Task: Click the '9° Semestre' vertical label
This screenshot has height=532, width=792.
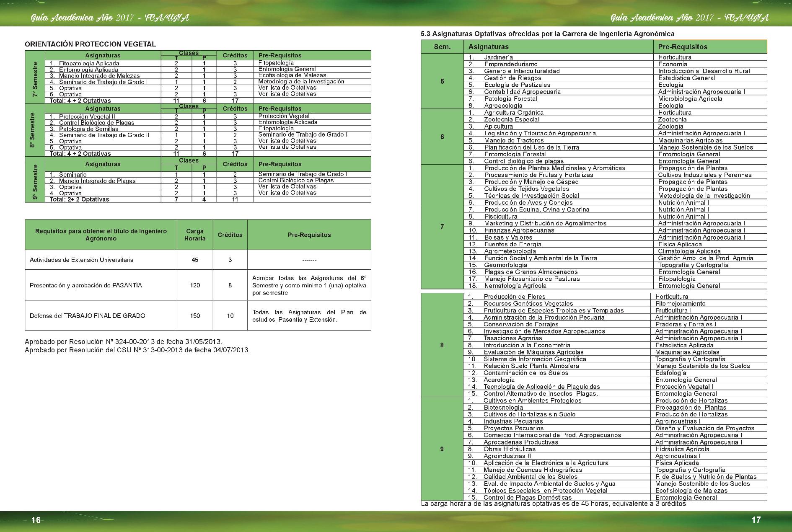Action: point(35,182)
